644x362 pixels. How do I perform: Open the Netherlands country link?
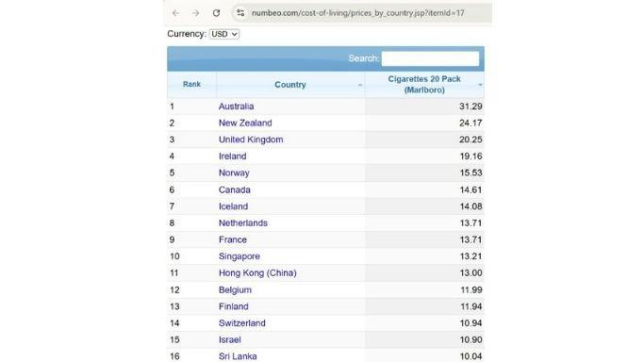(243, 223)
